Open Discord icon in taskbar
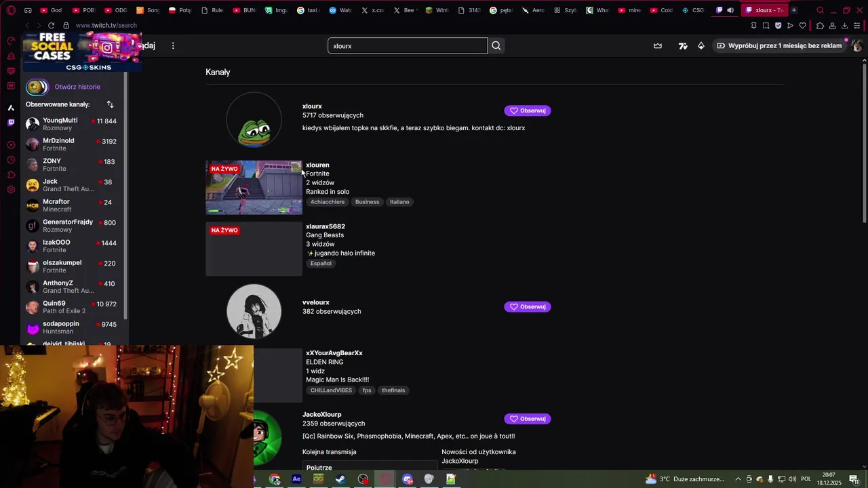 click(x=407, y=479)
